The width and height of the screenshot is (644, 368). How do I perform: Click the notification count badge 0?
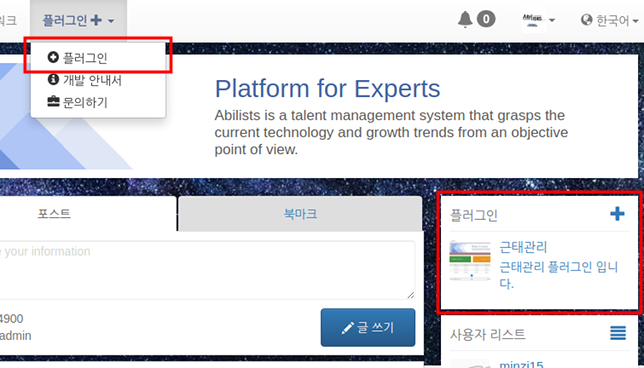486,19
